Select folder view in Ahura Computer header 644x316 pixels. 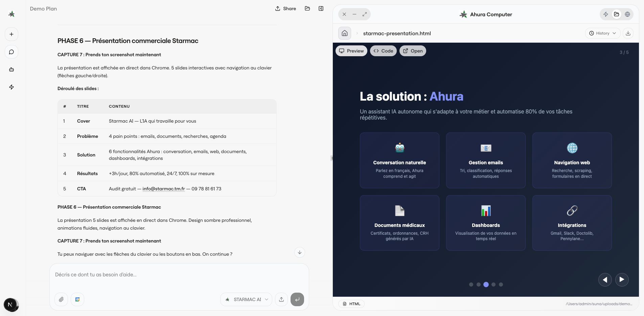click(x=617, y=14)
